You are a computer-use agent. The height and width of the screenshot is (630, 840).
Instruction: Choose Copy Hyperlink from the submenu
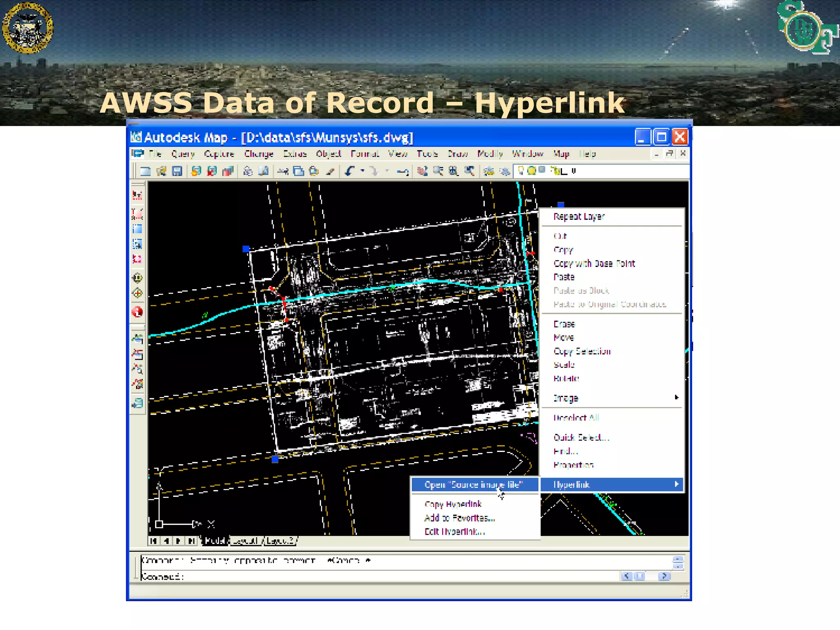coord(453,504)
